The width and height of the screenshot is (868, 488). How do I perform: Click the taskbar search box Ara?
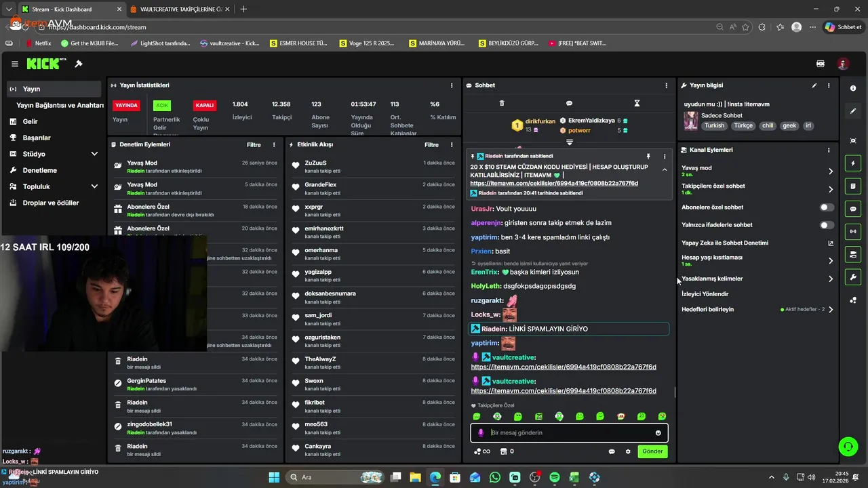pos(334,477)
